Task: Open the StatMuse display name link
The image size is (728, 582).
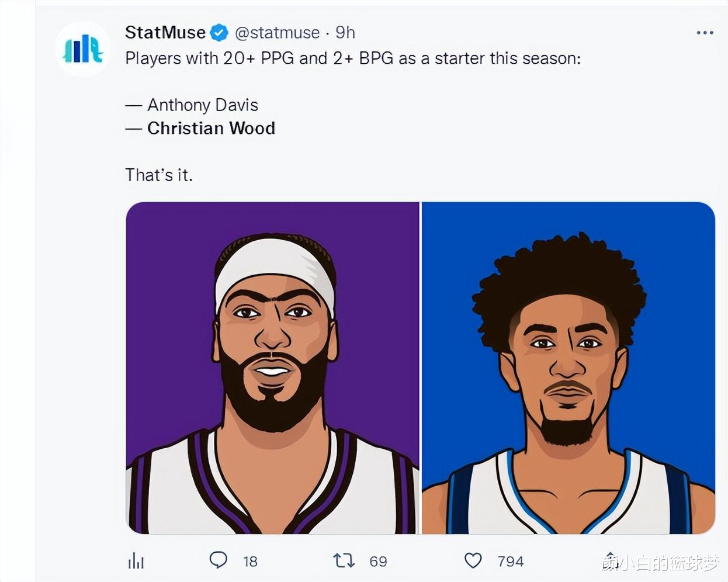Action: click(x=165, y=33)
